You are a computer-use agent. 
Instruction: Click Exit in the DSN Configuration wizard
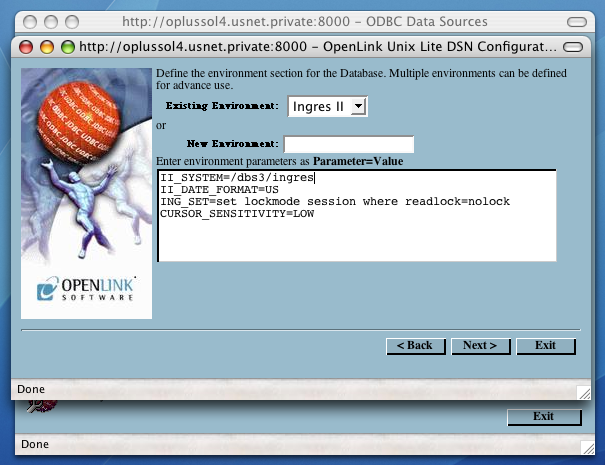click(x=545, y=345)
